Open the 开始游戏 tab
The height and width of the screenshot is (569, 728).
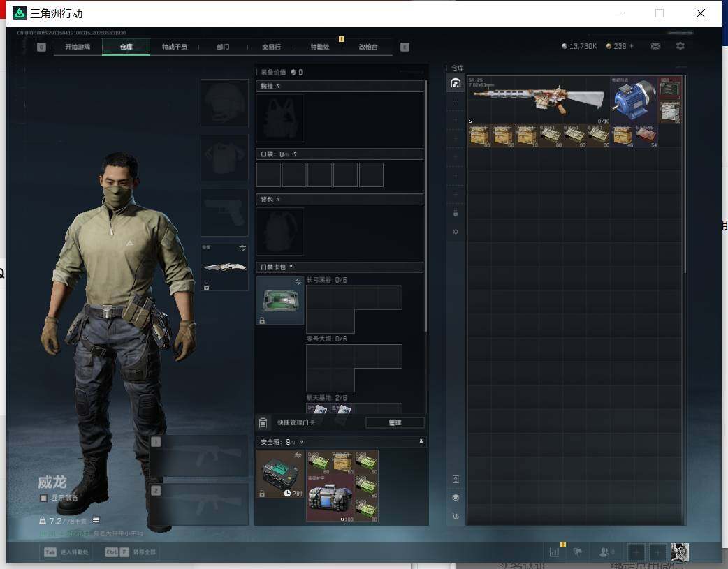click(x=78, y=47)
